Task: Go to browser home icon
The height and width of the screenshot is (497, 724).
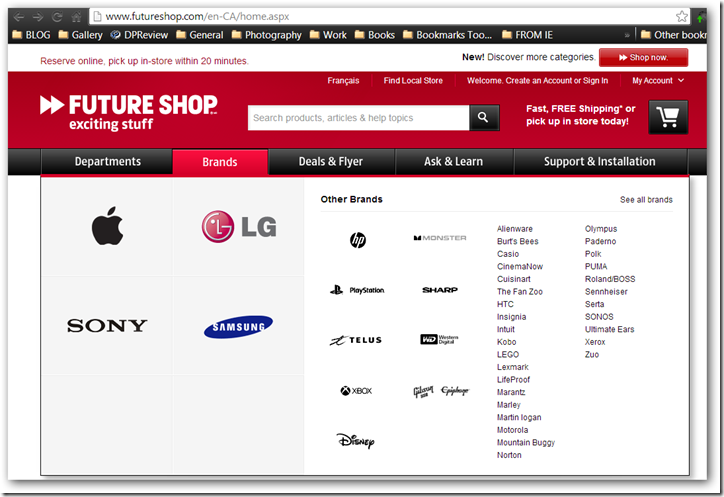Action: [x=76, y=17]
